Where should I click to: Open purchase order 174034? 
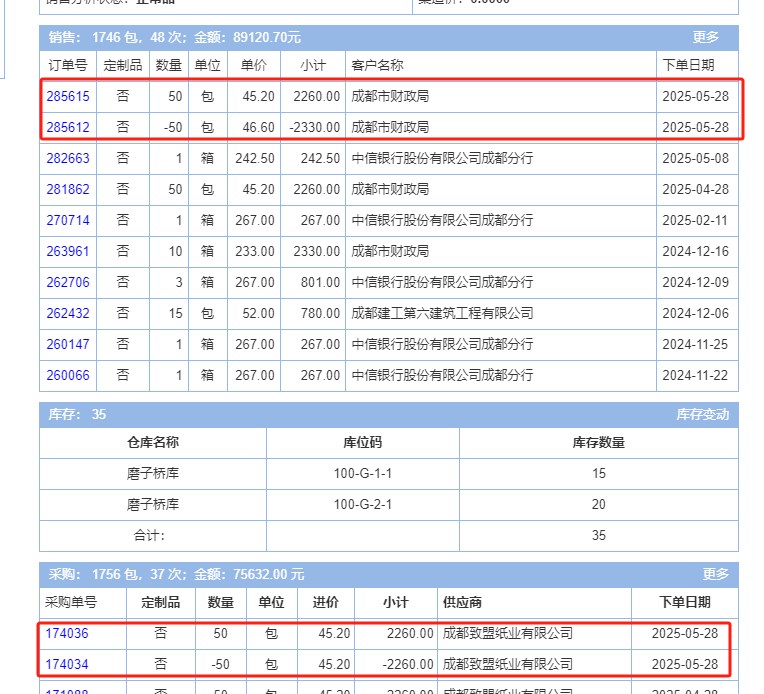(x=67, y=664)
